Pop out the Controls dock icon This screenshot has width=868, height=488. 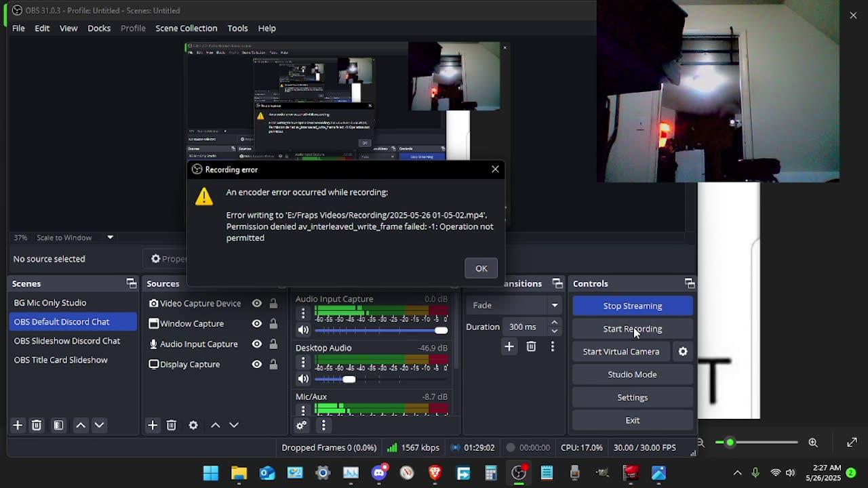click(x=690, y=283)
